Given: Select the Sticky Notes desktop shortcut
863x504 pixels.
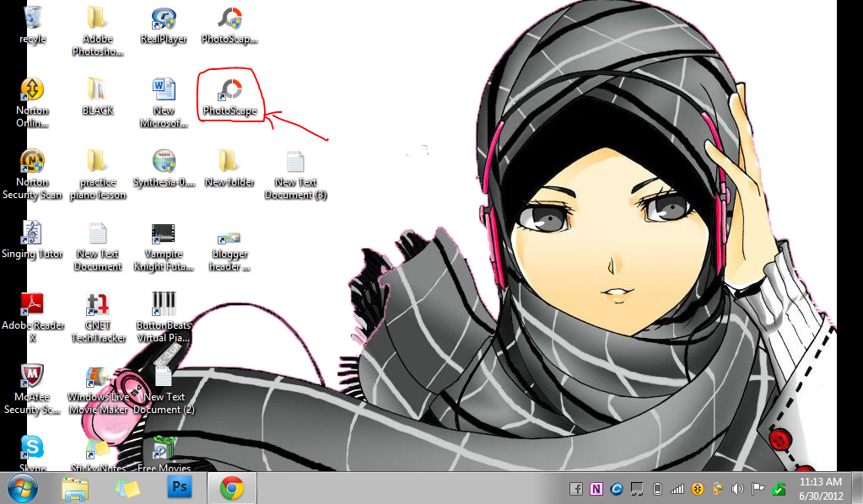Looking at the screenshot, I should pos(97,454).
